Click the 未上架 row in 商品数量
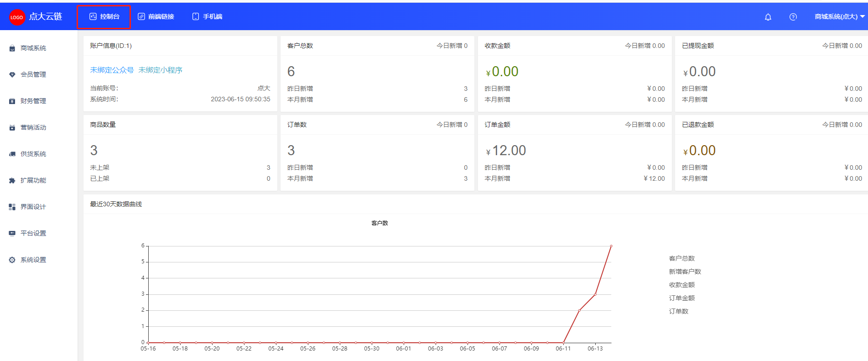The height and width of the screenshot is (361, 868). (x=180, y=167)
